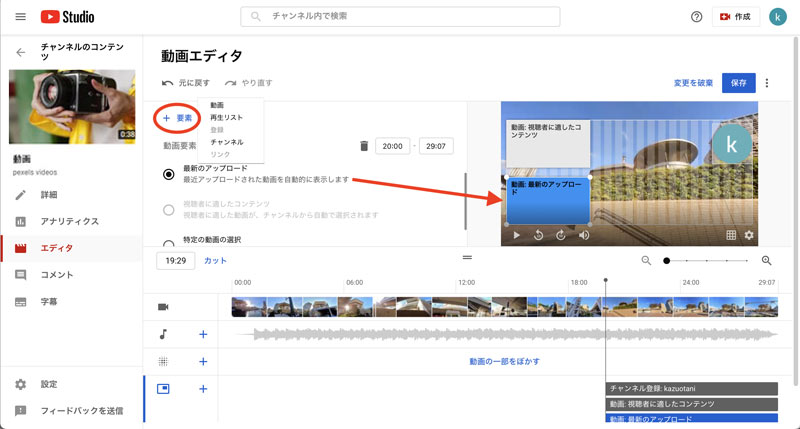Click 動画の一部をぼかす link
This screenshot has height=429, width=800.
pyautogui.click(x=504, y=362)
